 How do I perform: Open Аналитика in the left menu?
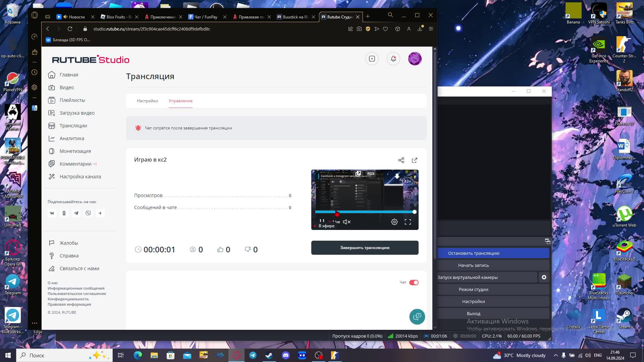click(72, 138)
